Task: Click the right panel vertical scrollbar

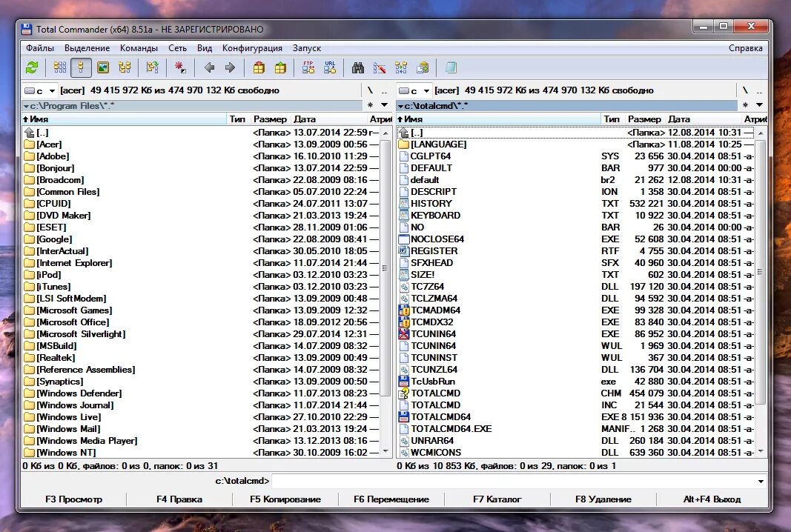Action: click(x=760, y=293)
